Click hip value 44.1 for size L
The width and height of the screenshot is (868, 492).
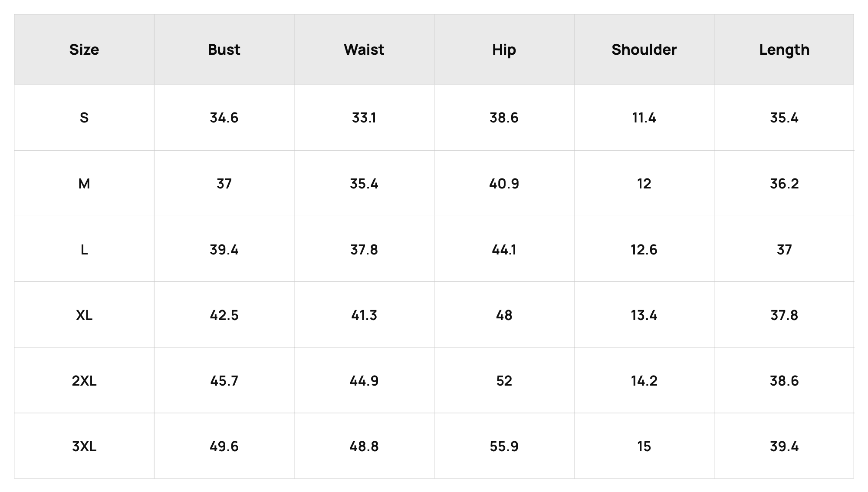point(504,250)
